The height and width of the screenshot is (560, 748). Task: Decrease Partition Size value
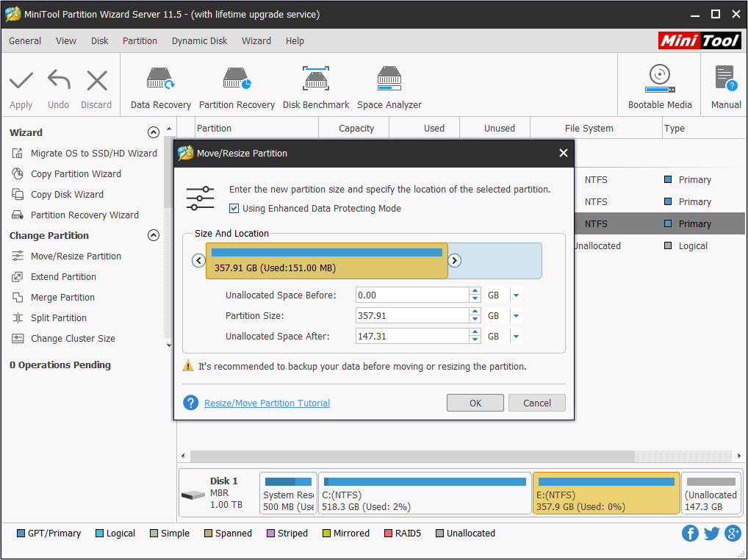point(475,320)
